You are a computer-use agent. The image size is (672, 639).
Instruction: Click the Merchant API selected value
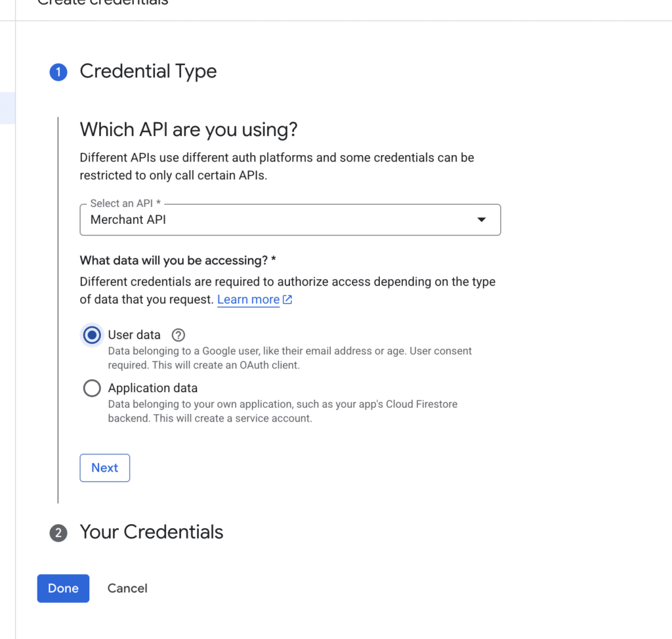[x=129, y=220]
